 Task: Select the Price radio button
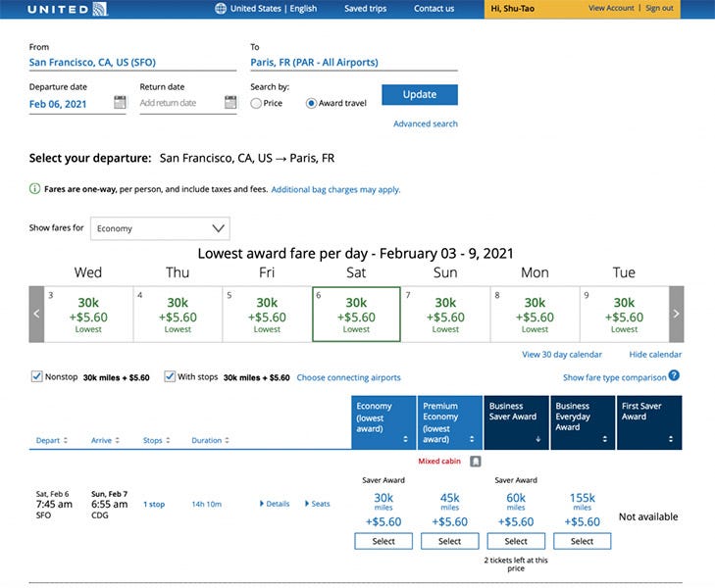pyautogui.click(x=256, y=103)
